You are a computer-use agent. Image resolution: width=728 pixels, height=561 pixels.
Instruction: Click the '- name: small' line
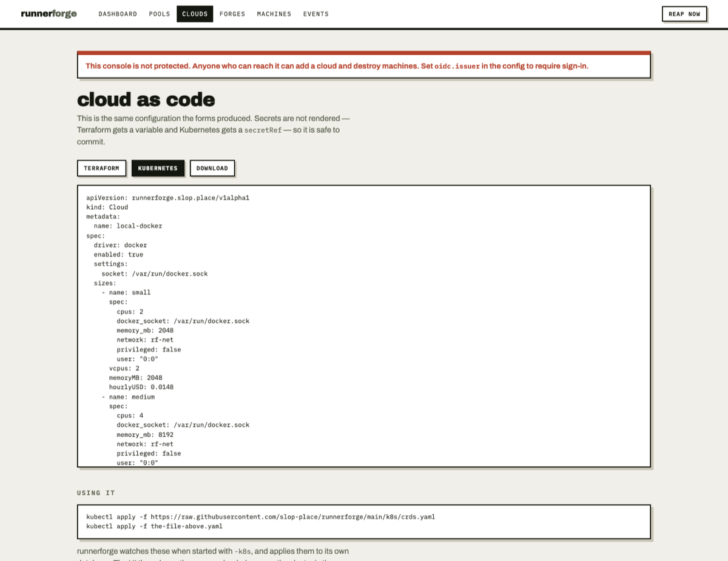pos(126,292)
